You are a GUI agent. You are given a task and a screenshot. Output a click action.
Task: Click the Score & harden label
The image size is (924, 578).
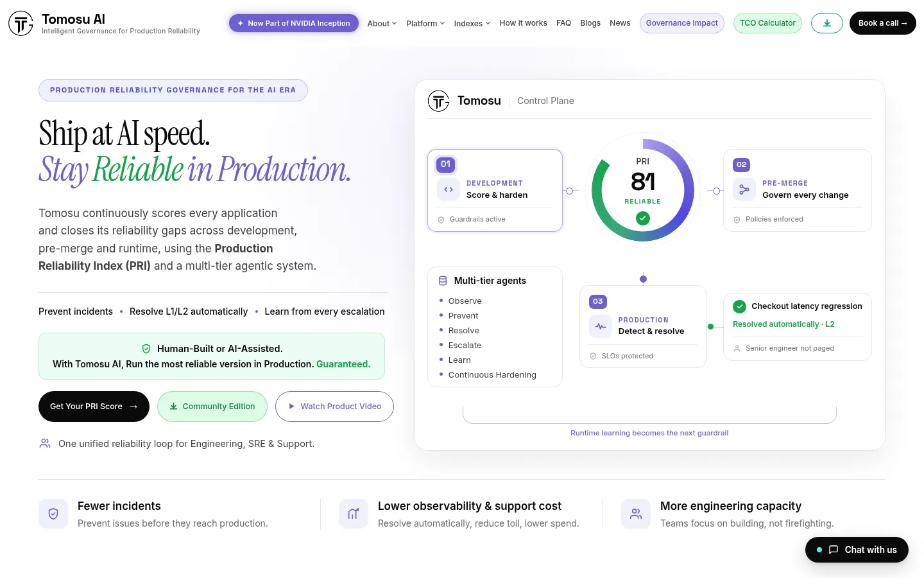[x=497, y=195]
